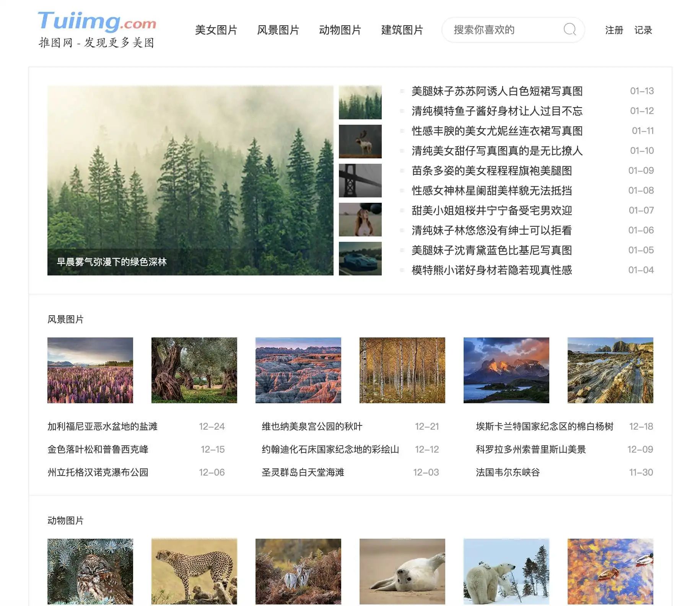
Task: Open the 风景图片 navigation item
Action: (278, 30)
